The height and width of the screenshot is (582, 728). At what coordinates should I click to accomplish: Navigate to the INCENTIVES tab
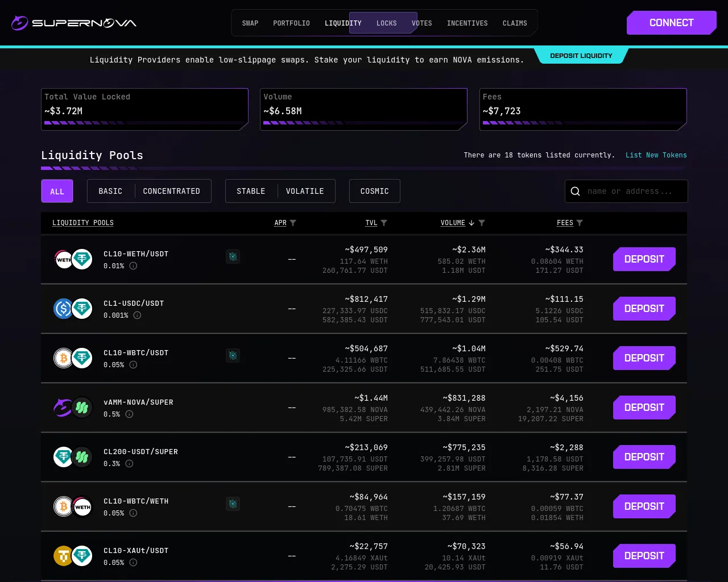point(468,23)
